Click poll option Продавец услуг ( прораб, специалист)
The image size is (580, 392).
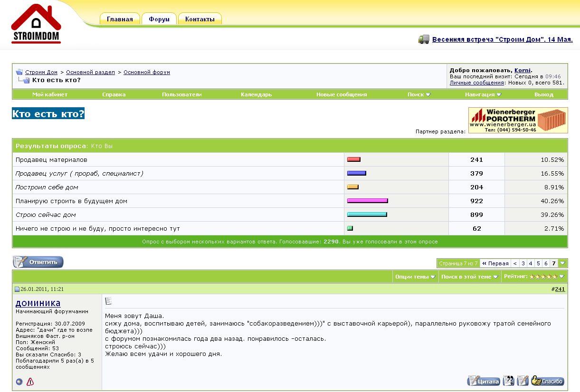click(x=79, y=173)
